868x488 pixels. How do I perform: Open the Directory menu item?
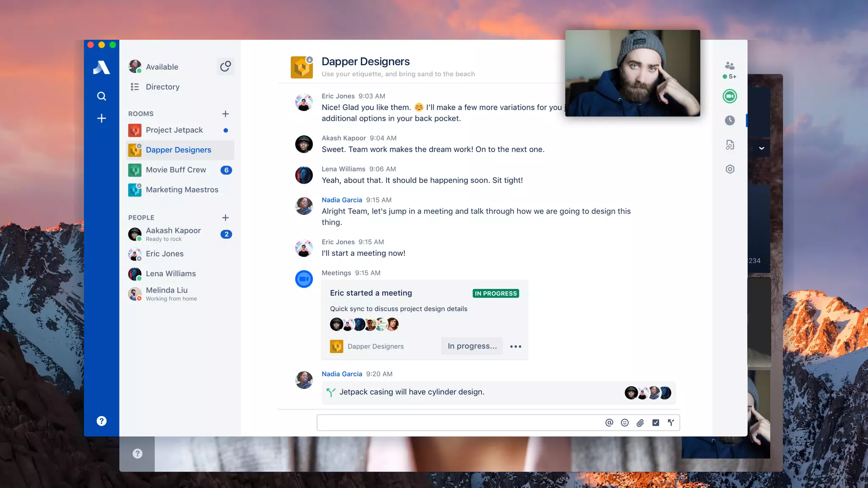tap(162, 87)
